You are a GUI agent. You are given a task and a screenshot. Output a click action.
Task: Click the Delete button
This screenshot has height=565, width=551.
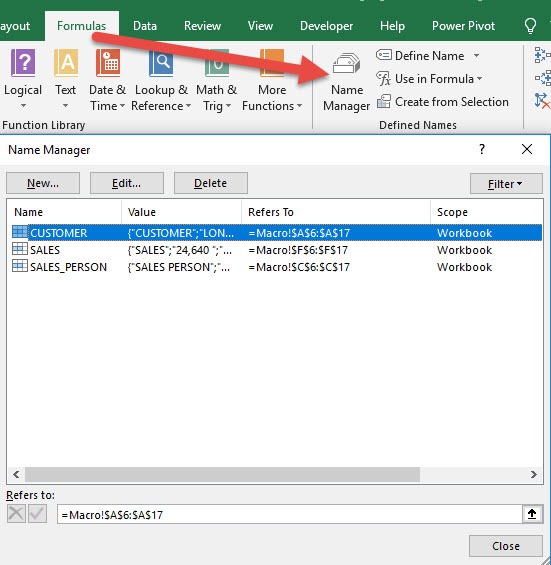pos(210,183)
